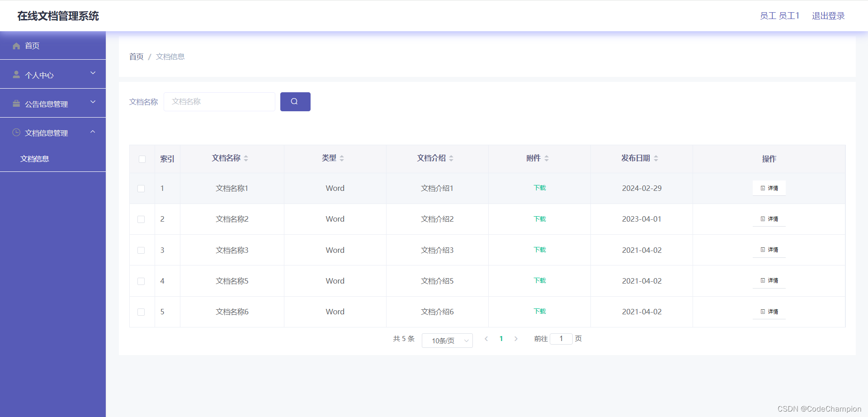Click the date cell 2024-02-29
868x417 pixels.
[642, 188]
